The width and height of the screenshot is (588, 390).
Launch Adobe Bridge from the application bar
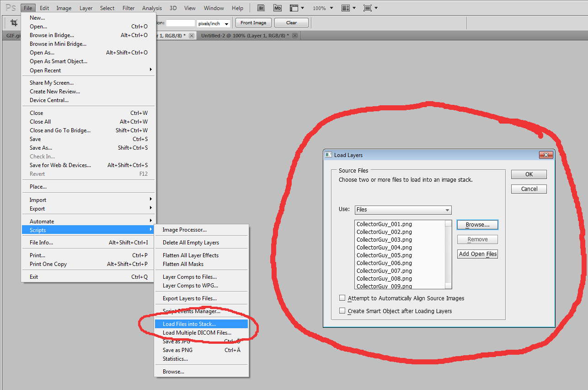(x=261, y=8)
